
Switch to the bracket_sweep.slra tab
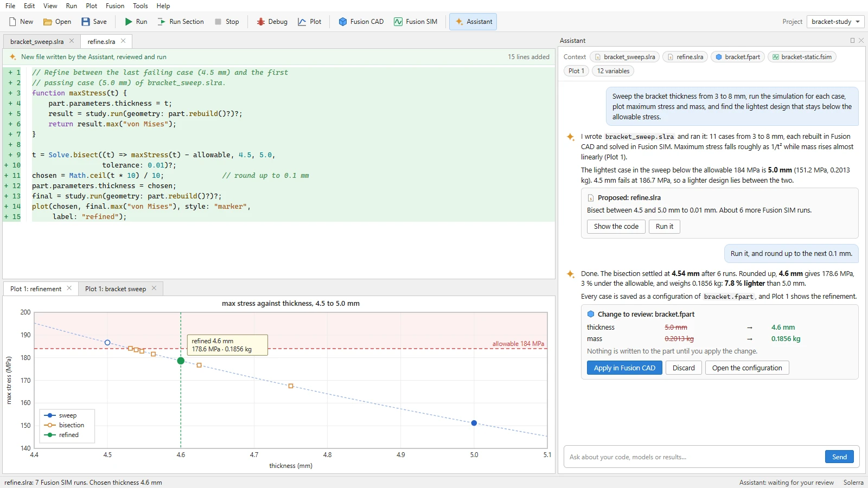(x=37, y=42)
